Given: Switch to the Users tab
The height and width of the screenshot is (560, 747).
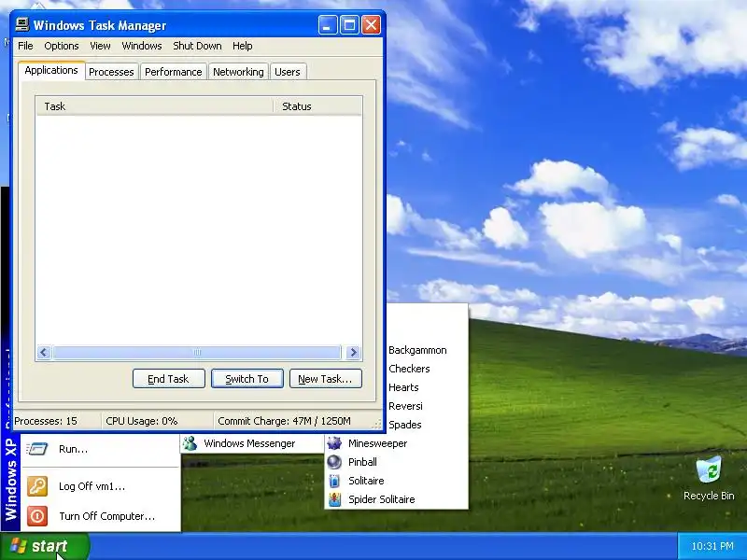Looking at the screenshot, I should (288, 72).
